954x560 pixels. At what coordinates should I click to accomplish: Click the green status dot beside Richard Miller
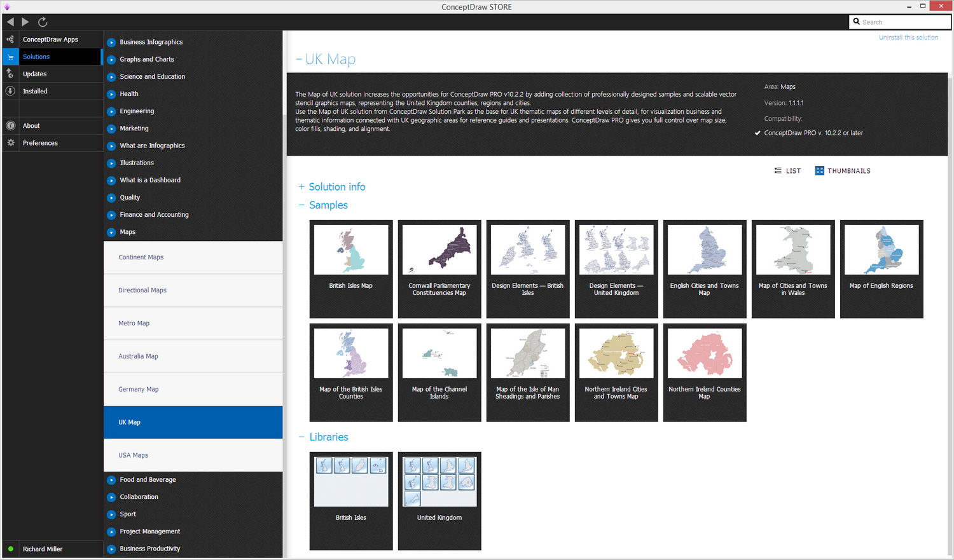coord(11,549)
